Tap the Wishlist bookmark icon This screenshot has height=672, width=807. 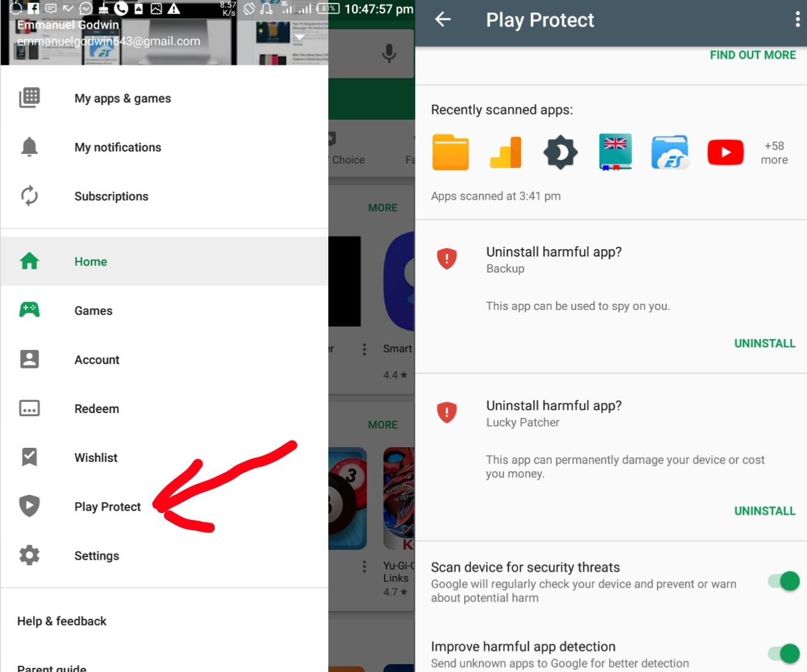click(x=29, y=457)
